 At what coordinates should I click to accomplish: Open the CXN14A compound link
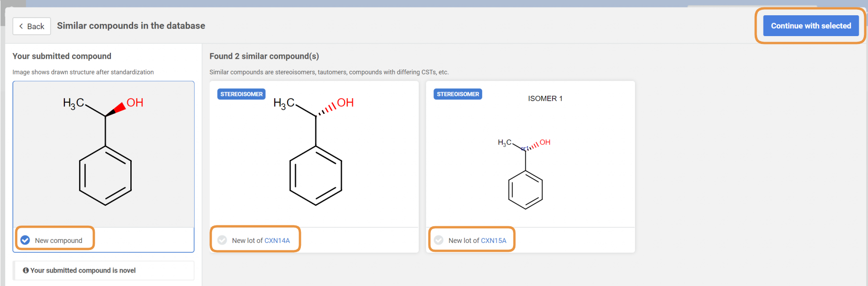coord(277,241)
